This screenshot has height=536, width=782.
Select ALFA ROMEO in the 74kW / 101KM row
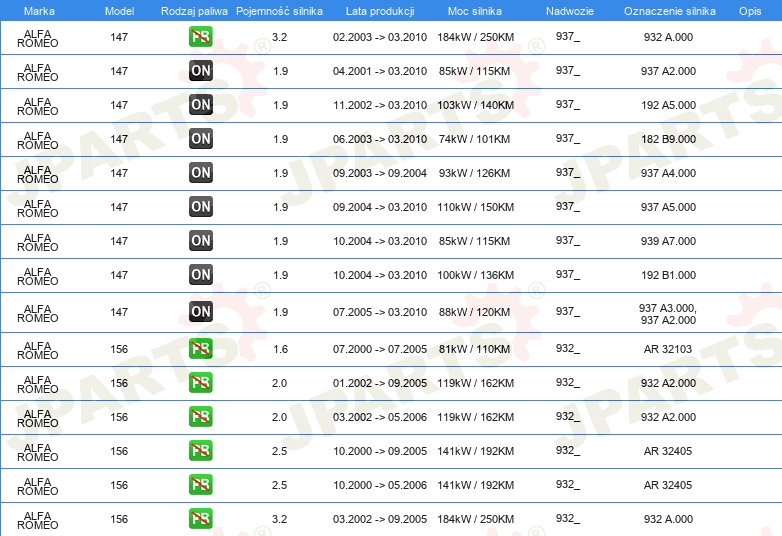tap(37, 140)
